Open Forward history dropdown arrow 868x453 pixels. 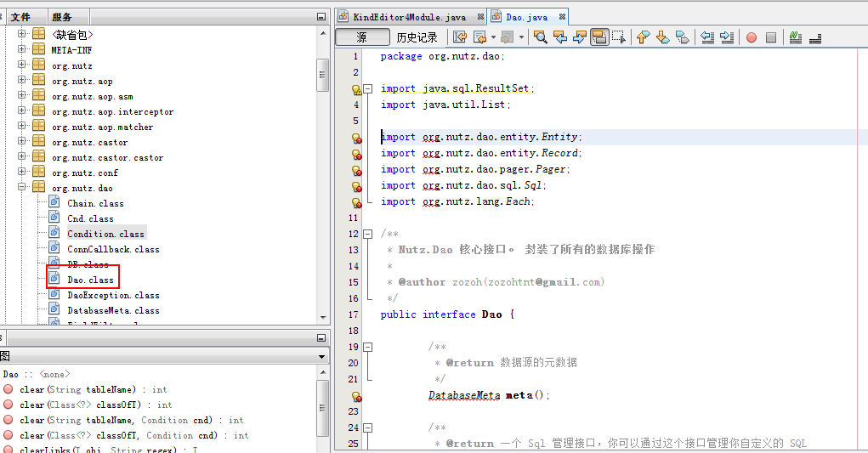521,37
